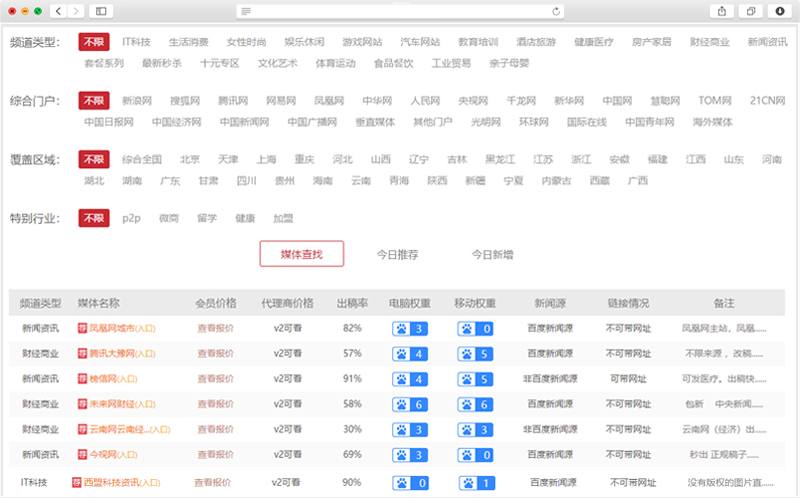The width and height of the screenshot is (809, 498).
Task: Select 不限 in 特别行业 filter
Action: 94,218
